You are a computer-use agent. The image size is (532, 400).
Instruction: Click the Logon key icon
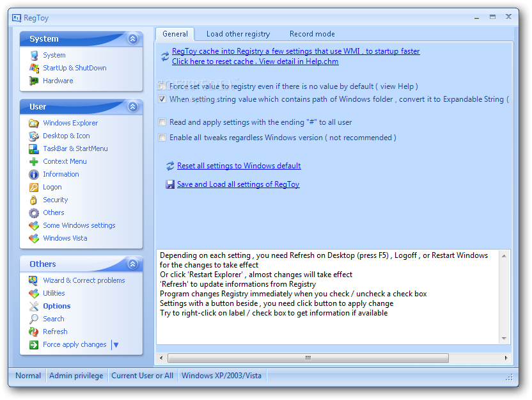click(x=34, y=187)
